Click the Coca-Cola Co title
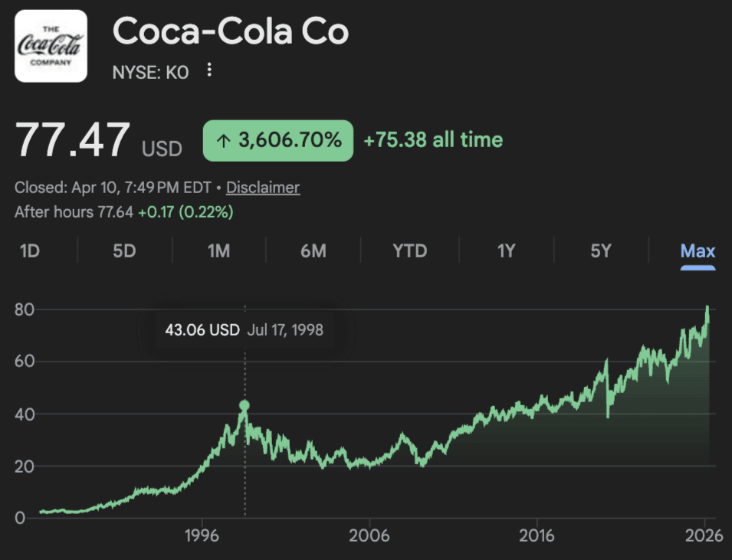 [x=231, y=31]
